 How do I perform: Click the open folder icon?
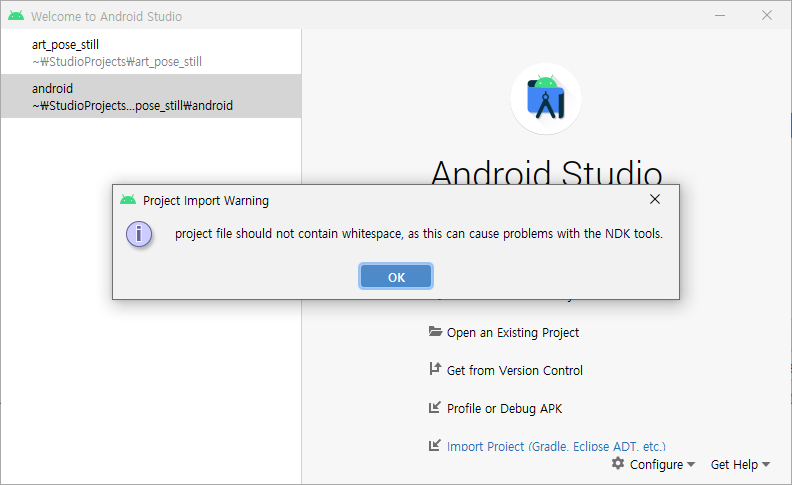click(x=435, y=331)
